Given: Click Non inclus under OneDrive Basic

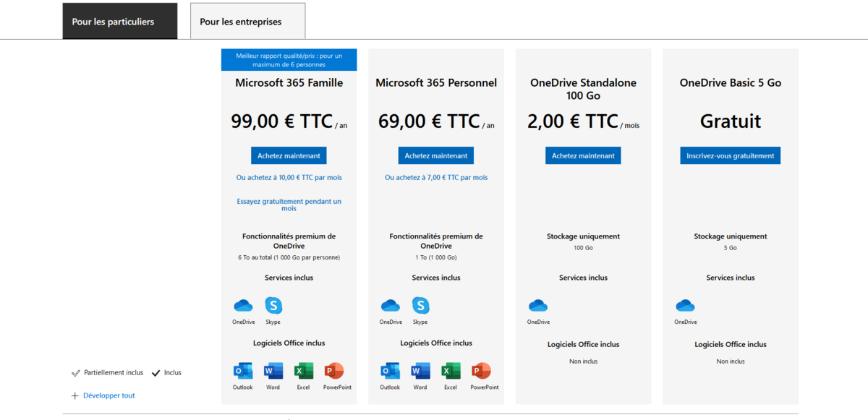Looking at the screenshot, I should pyautogui.click(x=731, y=361).
